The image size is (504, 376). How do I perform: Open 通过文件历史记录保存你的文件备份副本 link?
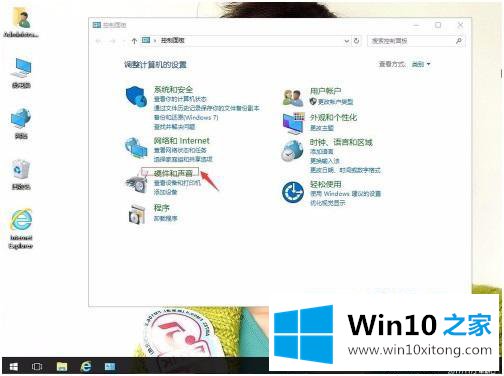[206, 108]
